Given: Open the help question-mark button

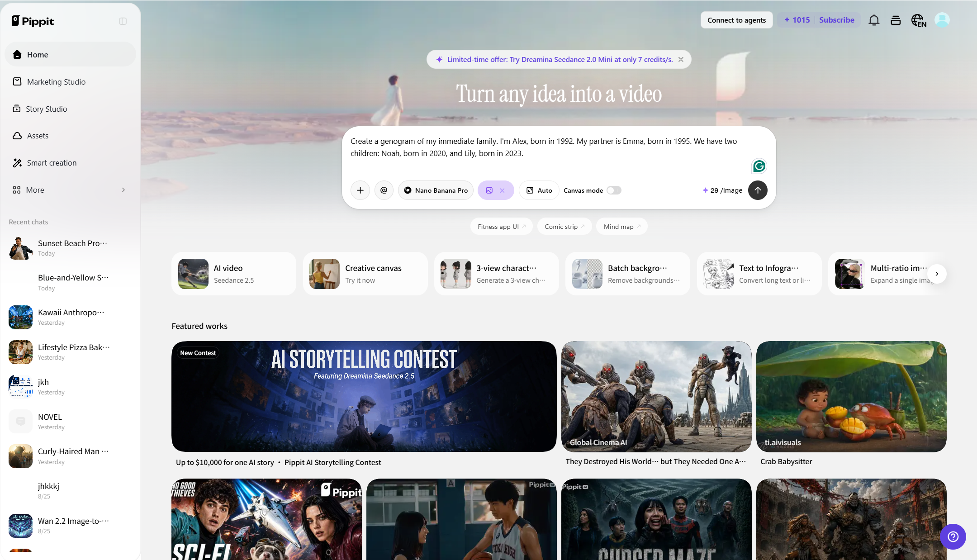Looking at the screenshot, I should [953, 536].
